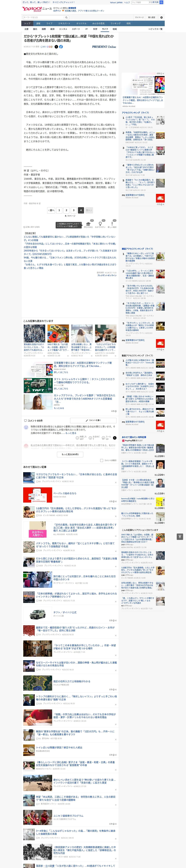The image size is (186, 868).
Task: Click コメントを書く button
Action: 93,421
